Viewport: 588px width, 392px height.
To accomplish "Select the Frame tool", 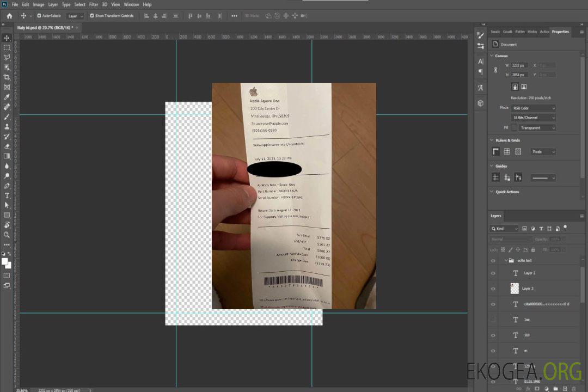I will click(x=7, y=87).
